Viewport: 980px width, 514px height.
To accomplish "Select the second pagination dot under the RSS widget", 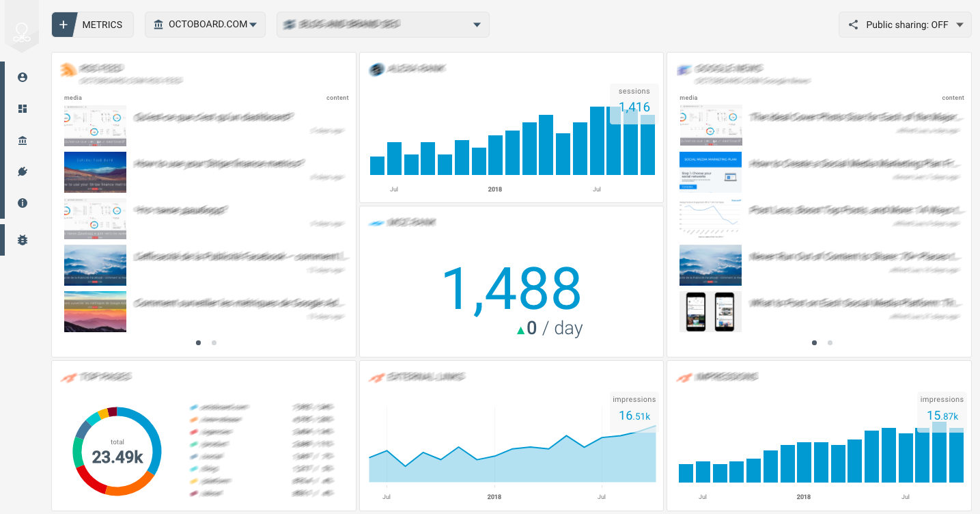I will click(214, 342).
